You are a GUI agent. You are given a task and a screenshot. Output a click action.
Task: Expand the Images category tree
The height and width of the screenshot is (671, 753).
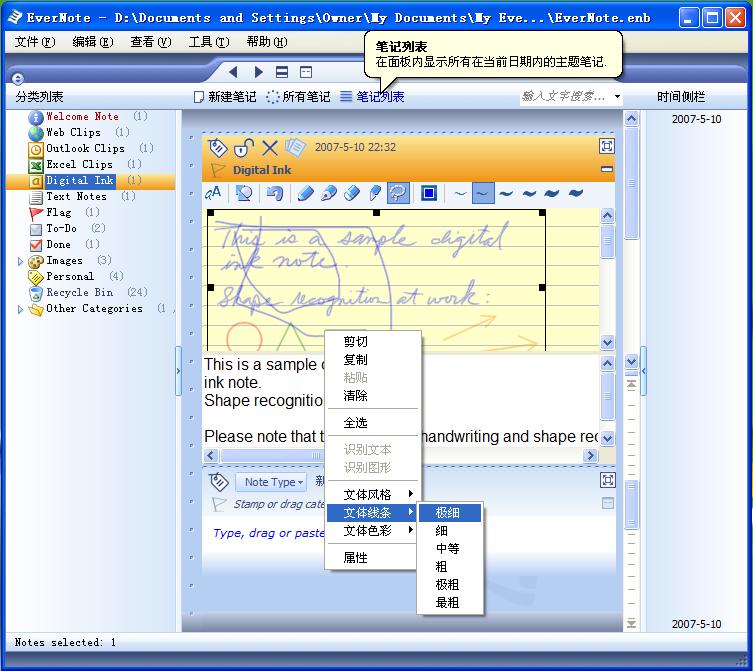coord(20,261)
